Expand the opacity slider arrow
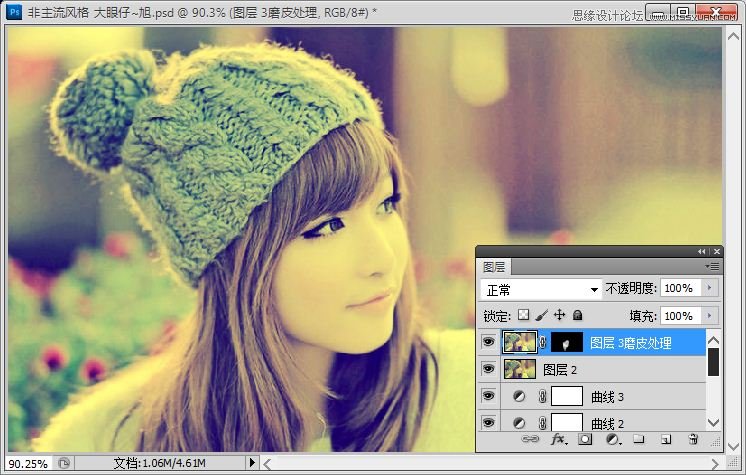The height and width of the screenshot is (475, 746). tap(710, 288)
